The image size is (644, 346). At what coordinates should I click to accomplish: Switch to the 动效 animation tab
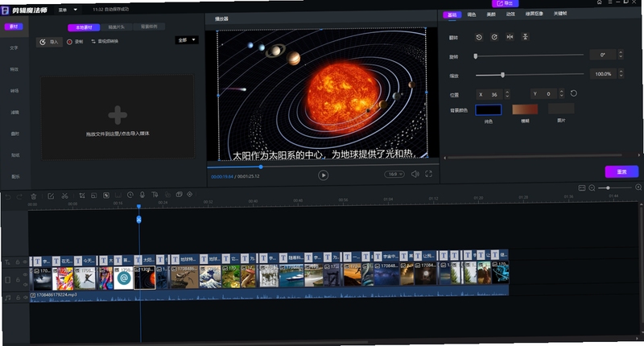click(510, 14)
